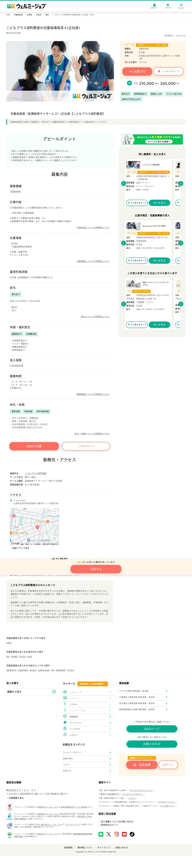This screenshot has height=868, width=192.
Task: Open the X (Twitter) icon in footer
Action: (x=109, y=834)
